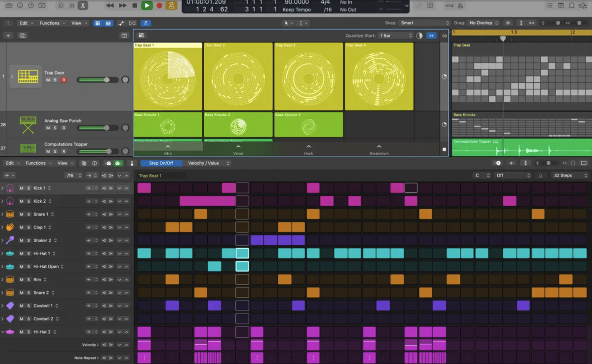Toggle the Smart Controls button

click(x=61, y=5)
